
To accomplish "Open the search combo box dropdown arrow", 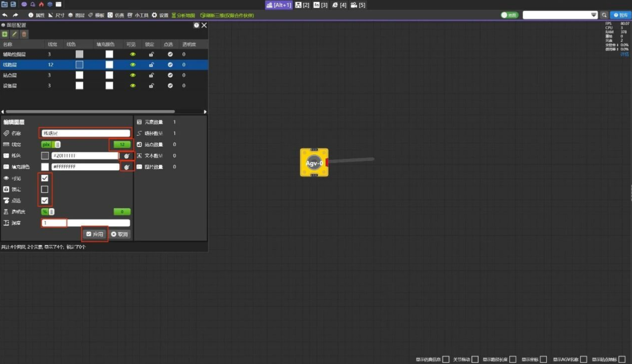I will 593,15.
